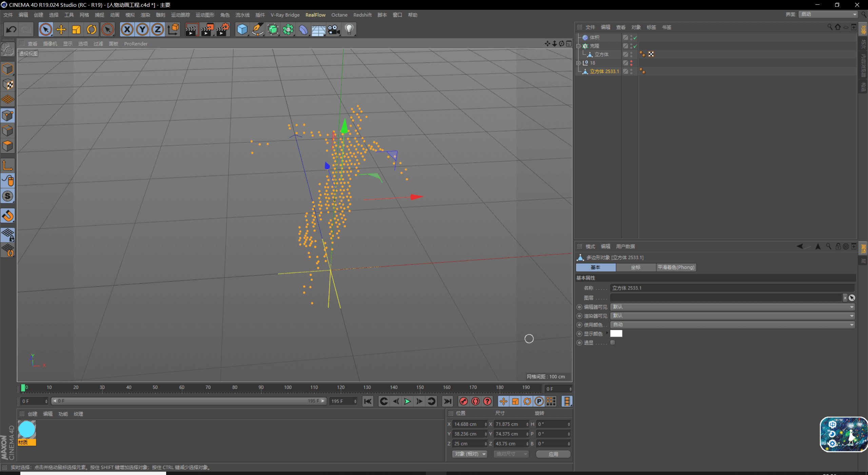This screenshot has height=475, width=868.
Task: Select the Rotate tool in top toolbar
Action: (x=92, y=30)
